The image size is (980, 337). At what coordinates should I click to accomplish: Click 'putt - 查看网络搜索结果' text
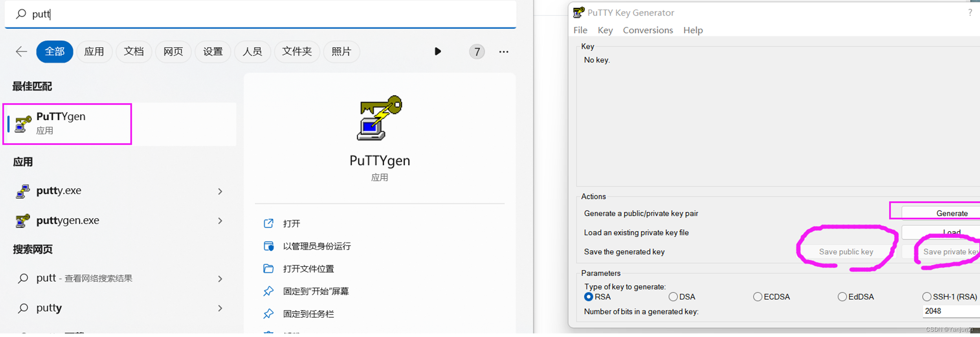tap(84, 278)
